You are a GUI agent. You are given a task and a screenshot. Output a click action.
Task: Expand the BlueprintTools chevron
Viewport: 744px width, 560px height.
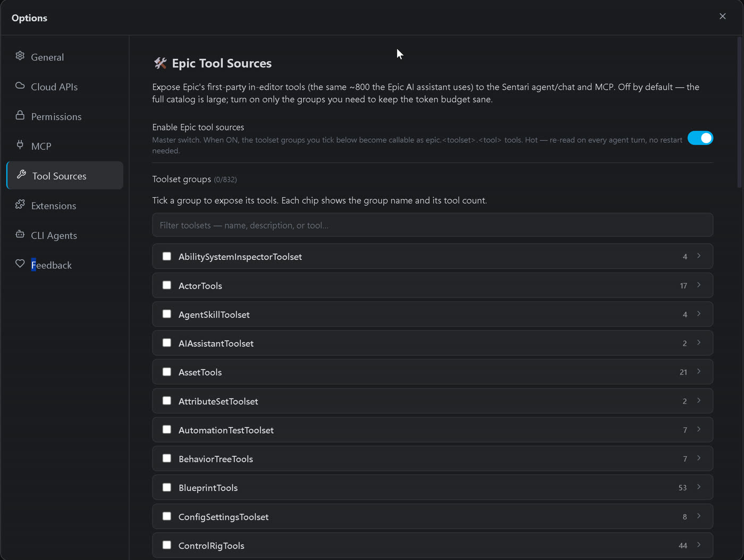(699, 487)
